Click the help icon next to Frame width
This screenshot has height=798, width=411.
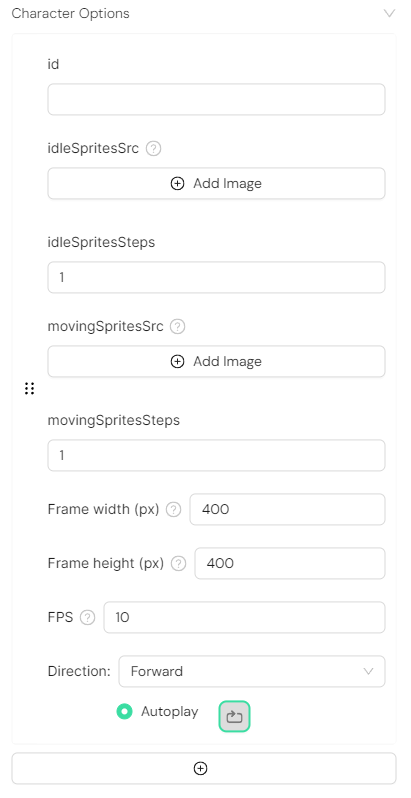pos(173,509)
